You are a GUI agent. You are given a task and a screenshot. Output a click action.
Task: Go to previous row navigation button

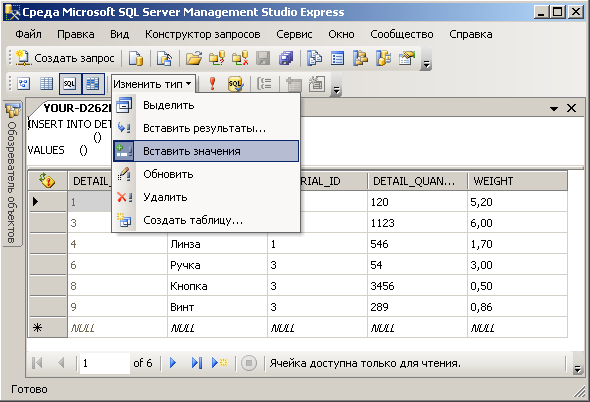coord(61,363)
